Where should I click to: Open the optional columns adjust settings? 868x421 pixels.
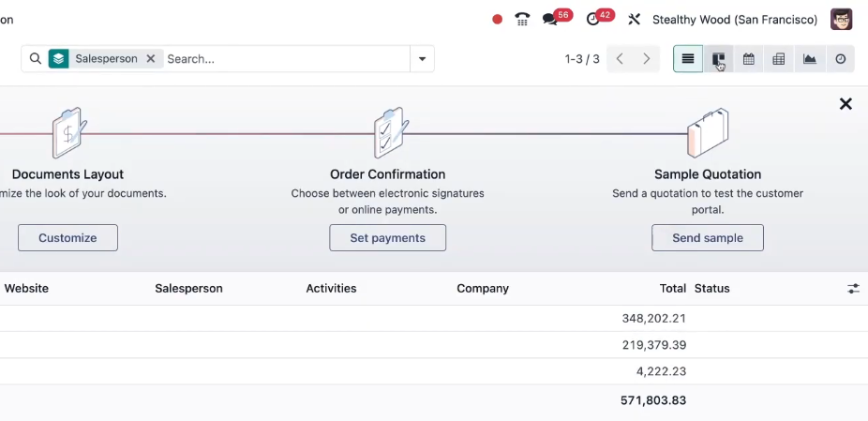[x=853, y=289]
